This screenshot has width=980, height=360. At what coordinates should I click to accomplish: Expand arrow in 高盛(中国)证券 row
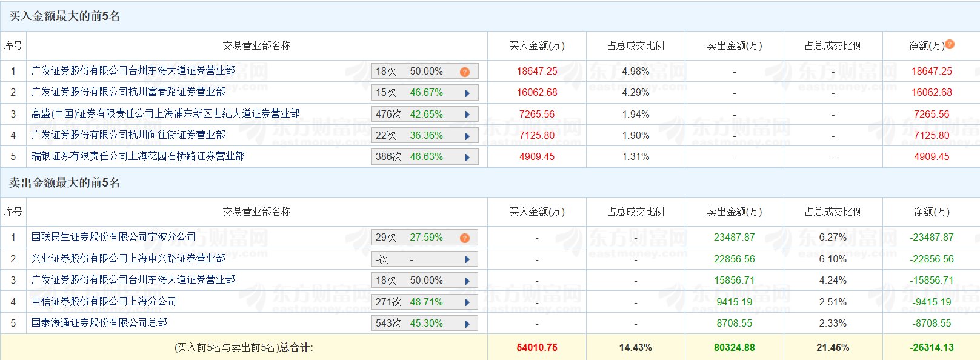pyautogui.click(x=467, y=115)
